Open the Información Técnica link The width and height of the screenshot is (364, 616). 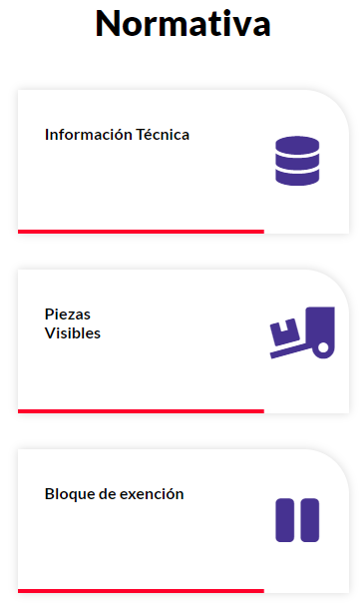117,135
